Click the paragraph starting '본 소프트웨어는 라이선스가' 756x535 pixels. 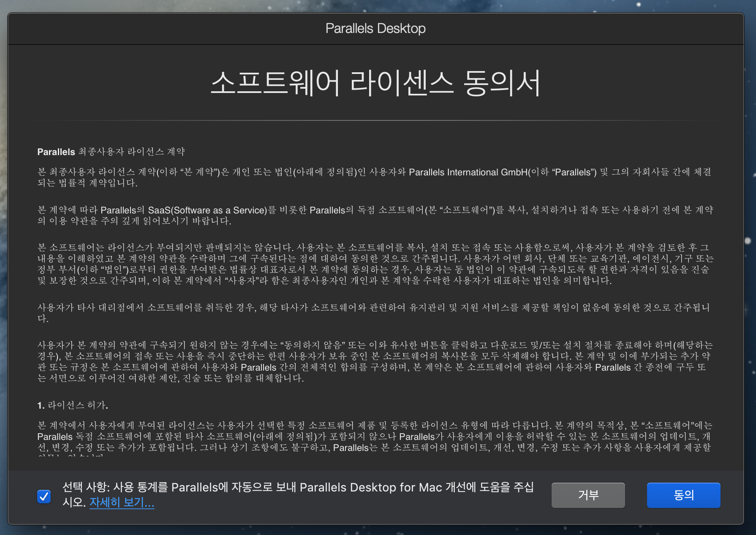point(375,264)
